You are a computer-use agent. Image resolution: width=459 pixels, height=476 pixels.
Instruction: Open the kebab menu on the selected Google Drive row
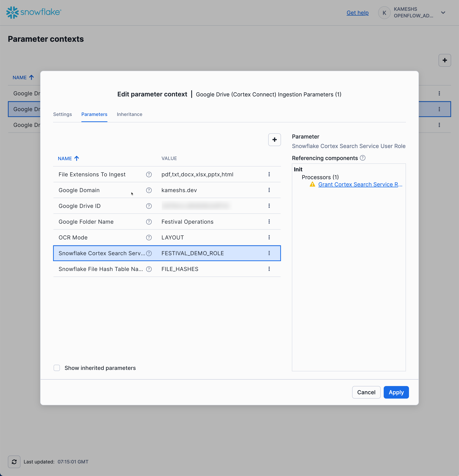click(439, 109)
